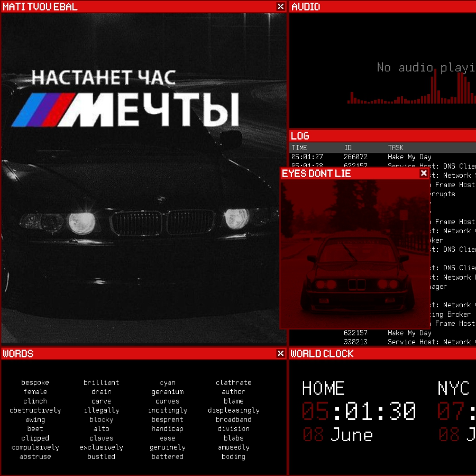The height and width of the screenshot is (476, 476).
Task: Click the AUDIO panel title bar
Action: tap(382, 7)
